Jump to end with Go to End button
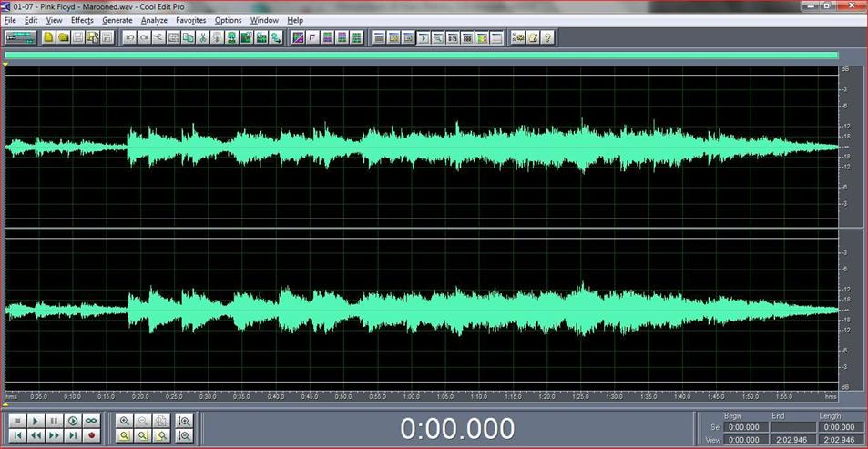The height and width of the screenshot is (449, 868). 73,435
